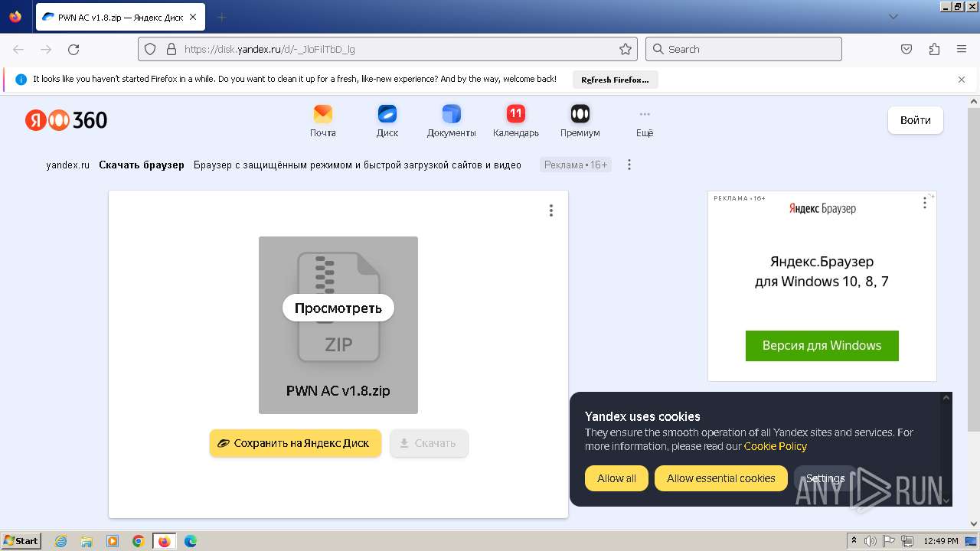Screen dimensions: 980x551
Task: Click the Firefox Search field
Action: [743, 49]
